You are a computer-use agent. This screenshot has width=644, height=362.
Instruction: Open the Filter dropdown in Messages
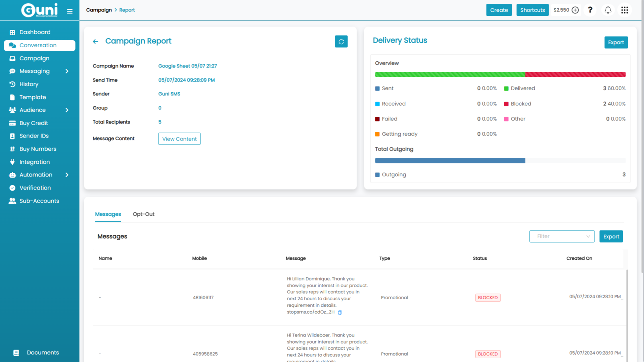pyautogui.click(x=561, y=236)
